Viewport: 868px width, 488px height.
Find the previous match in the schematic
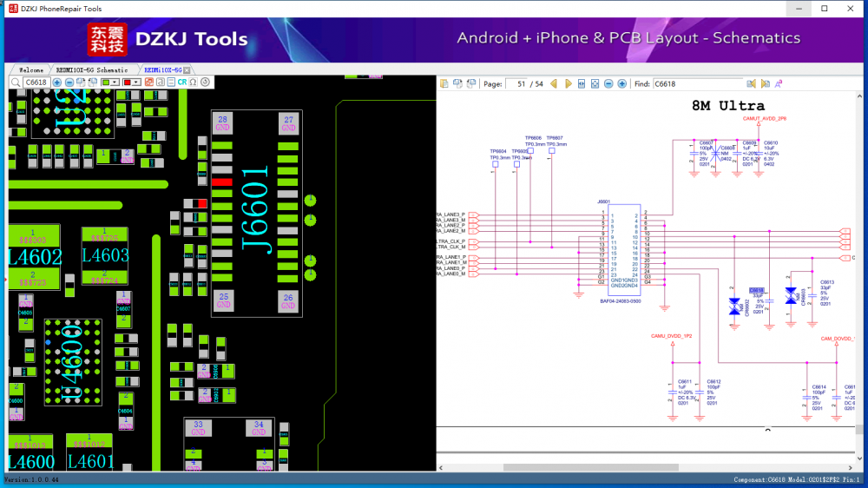(x=751, y=84)
